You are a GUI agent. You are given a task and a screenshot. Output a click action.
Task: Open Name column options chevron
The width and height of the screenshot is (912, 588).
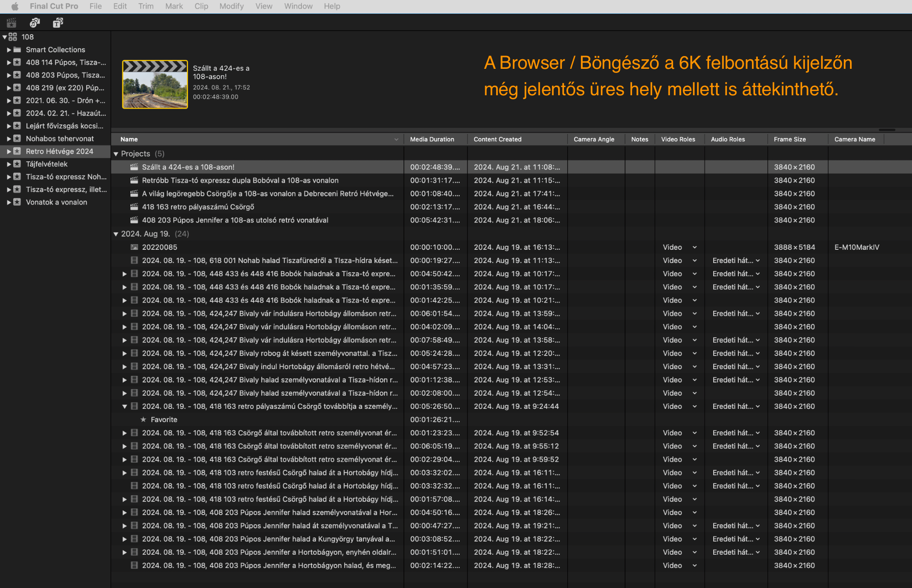pyautogui.click(x=396, y=139)
